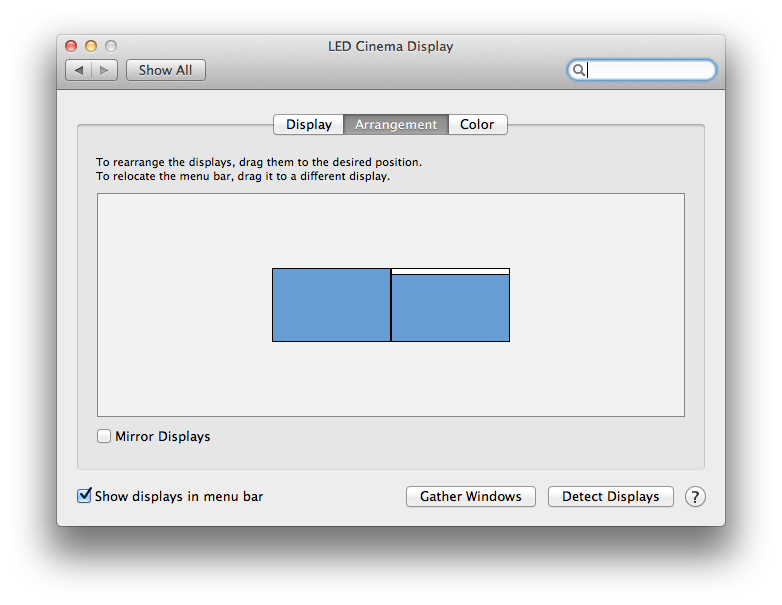Open the Color tab

click(477, 125)
